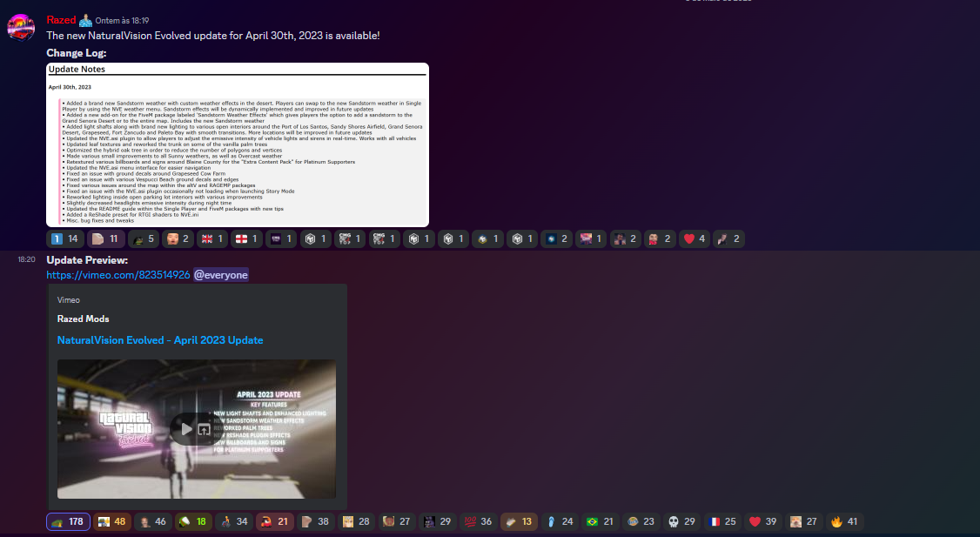The width and height of the screenshot is (980, 537).
Task: Click the 'Ontem às 18:19' message timestamp
Action: point(122,21)
